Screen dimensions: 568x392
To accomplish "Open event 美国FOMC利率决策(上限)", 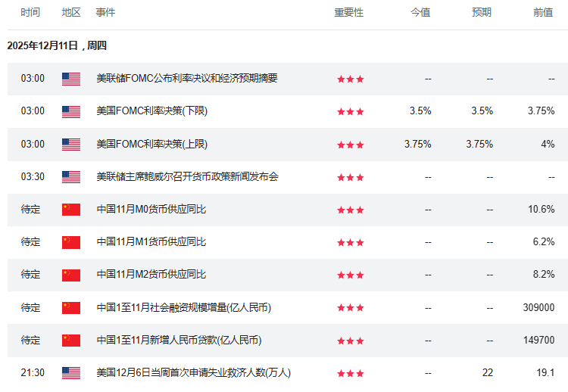I will (x=151, y=144).
